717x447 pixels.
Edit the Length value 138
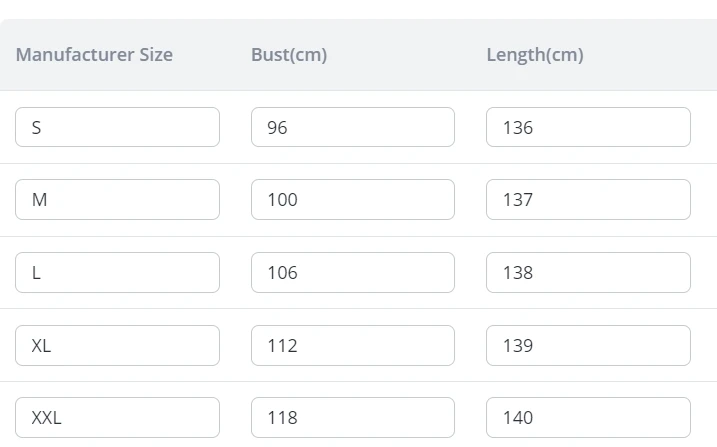[588, 272]
